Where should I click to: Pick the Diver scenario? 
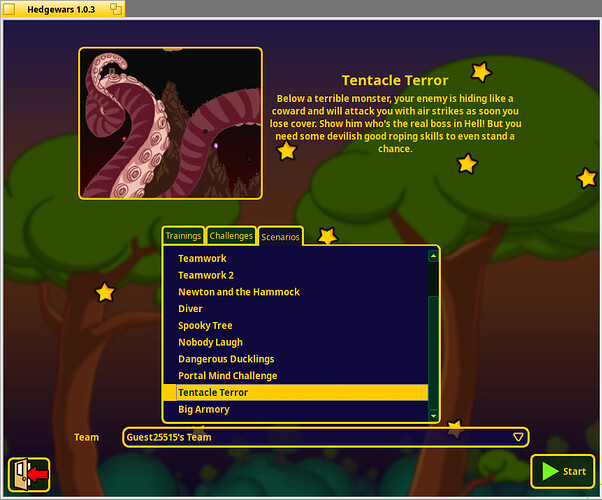(x=296, y=309)
